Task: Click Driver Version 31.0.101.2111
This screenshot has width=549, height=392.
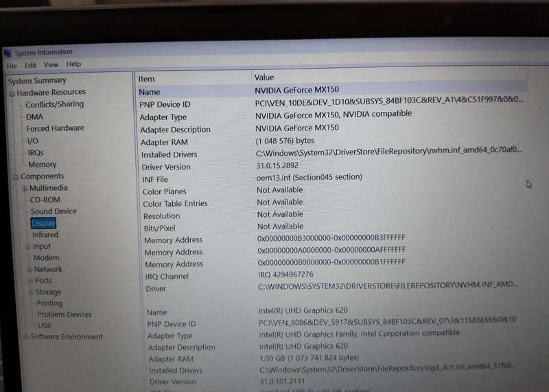Action: click(x=282, y=381)
